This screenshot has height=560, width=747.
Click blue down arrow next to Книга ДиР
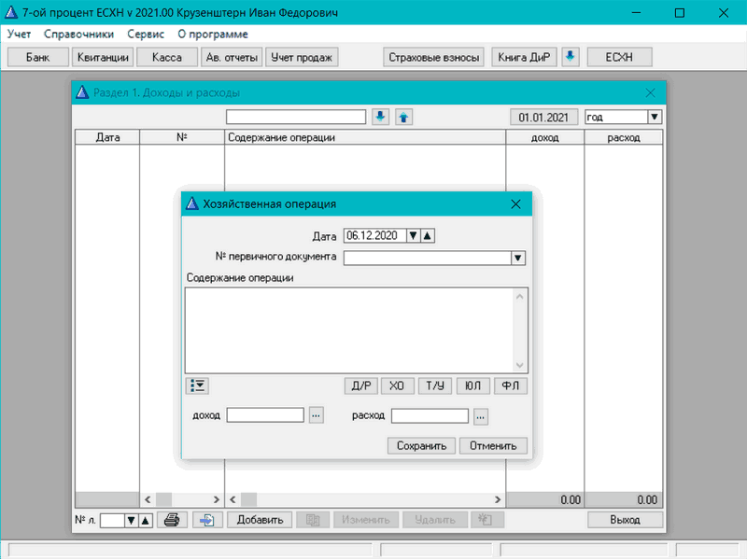[x=571, y=57]
